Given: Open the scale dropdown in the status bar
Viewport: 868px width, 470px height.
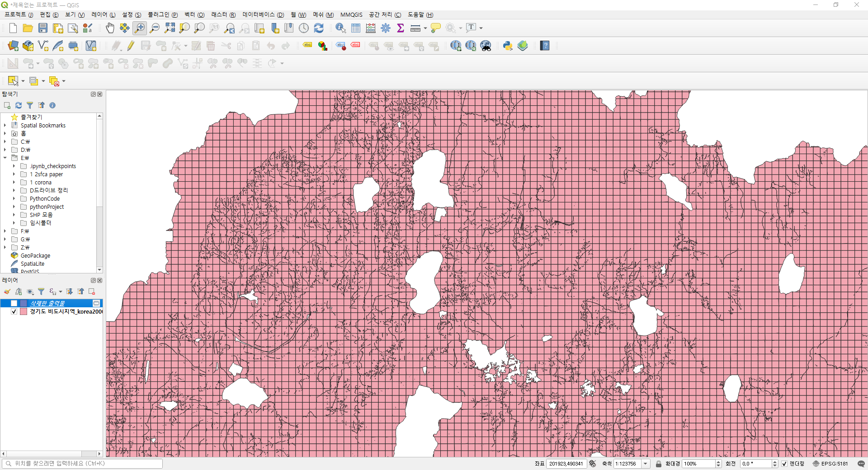Looking at the screenshot, I should pyautogui.click(x=646, y=464).
